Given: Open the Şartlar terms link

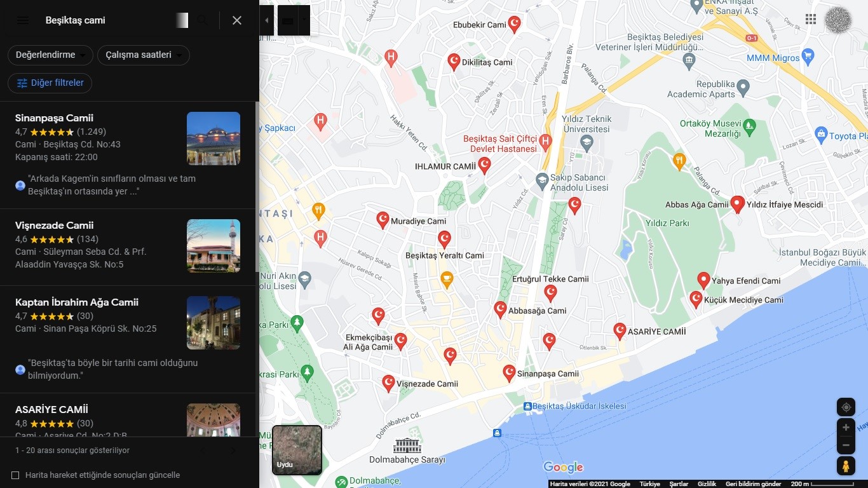Looking at the screenshot, I should (679, 484).
